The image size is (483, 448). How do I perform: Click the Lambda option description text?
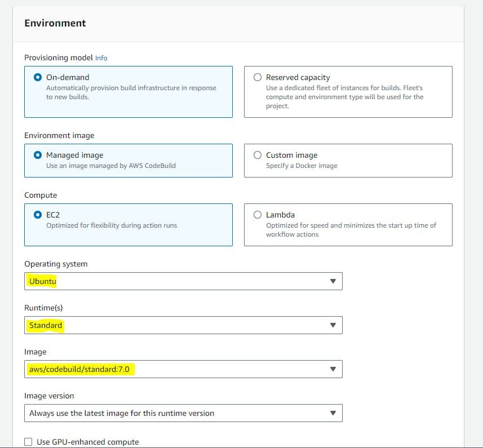351,230
